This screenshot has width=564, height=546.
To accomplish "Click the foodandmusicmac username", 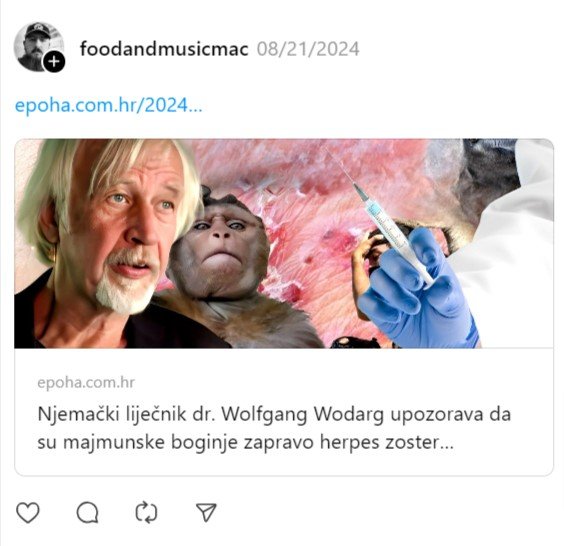I will click(x=164, y=49).
